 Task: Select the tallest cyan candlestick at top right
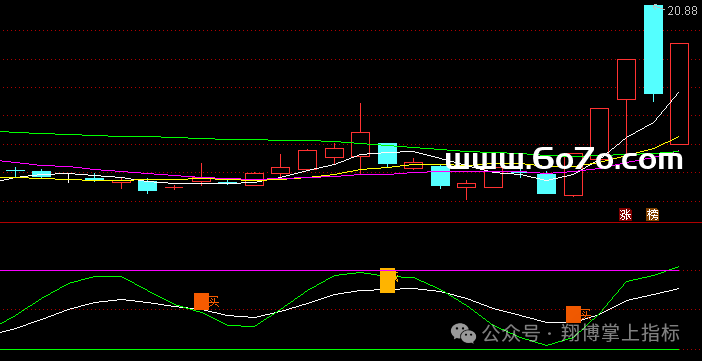coord(653,49)
